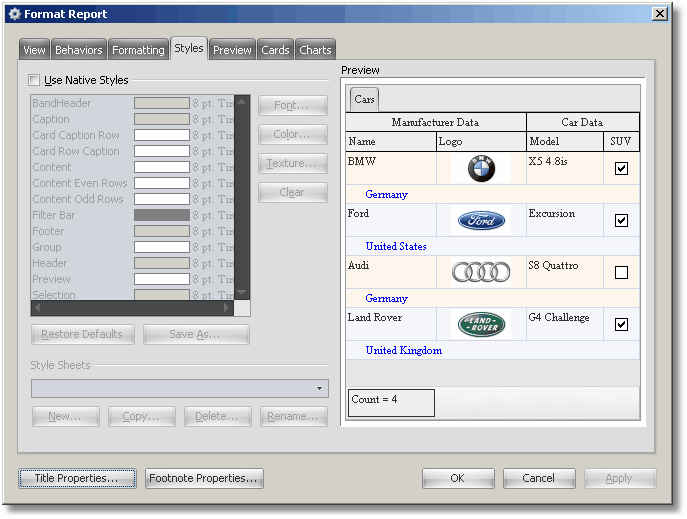Viewport: 687px width, 519px height.
Task: Click the Caption color swatch
Action: point(162,119)
